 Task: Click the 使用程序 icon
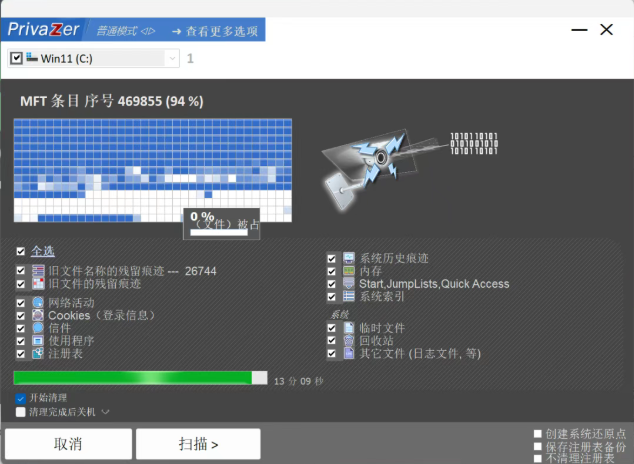click(38, 340)
